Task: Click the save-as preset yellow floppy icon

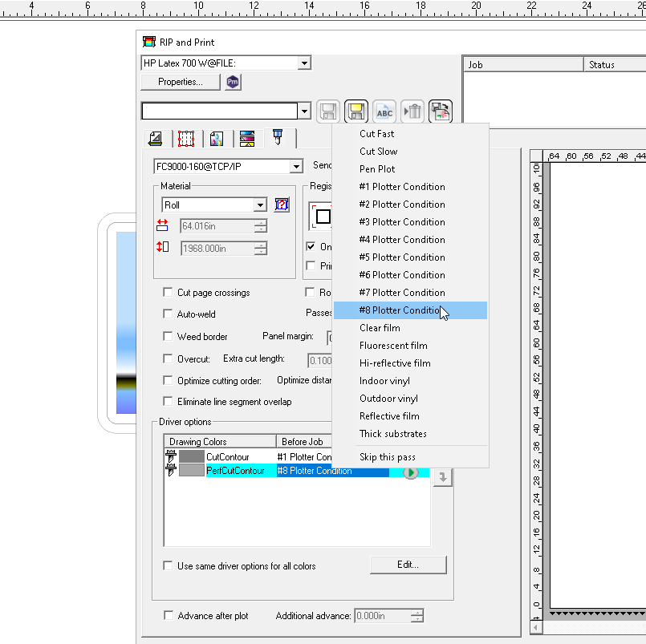Action: point(356,111)
